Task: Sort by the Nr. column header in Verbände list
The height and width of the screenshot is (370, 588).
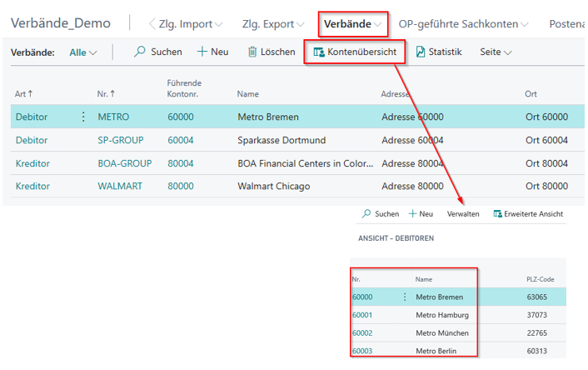Action: 106,94
